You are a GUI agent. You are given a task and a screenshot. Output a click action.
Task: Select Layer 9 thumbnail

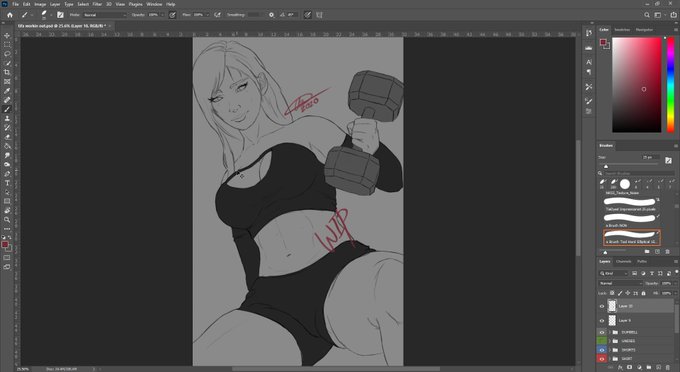(612, 320)
